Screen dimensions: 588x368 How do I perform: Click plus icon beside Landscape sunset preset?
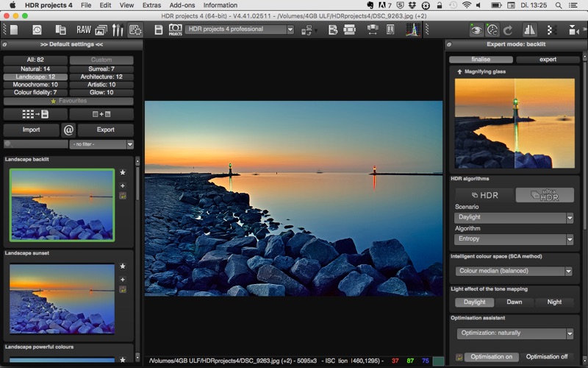tap(123, 280)
